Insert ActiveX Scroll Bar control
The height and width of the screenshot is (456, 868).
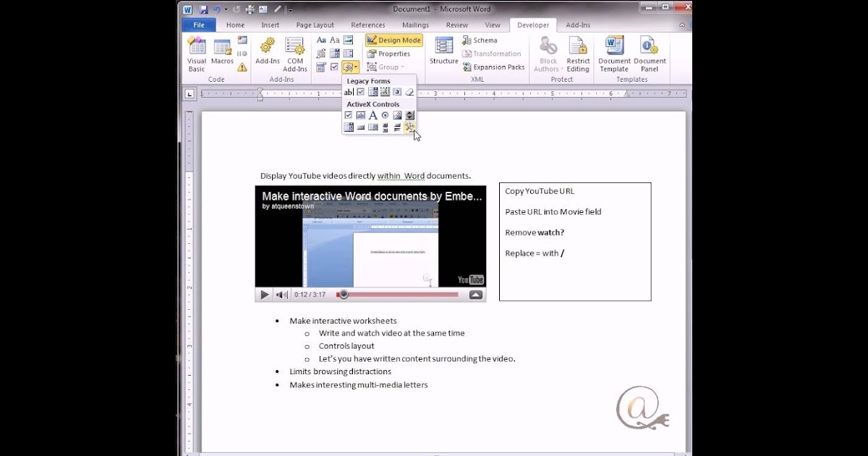point(385,127)
